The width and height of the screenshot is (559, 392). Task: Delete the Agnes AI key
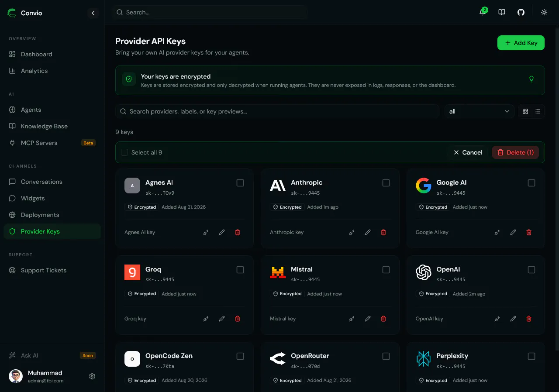tap(238, 232)
